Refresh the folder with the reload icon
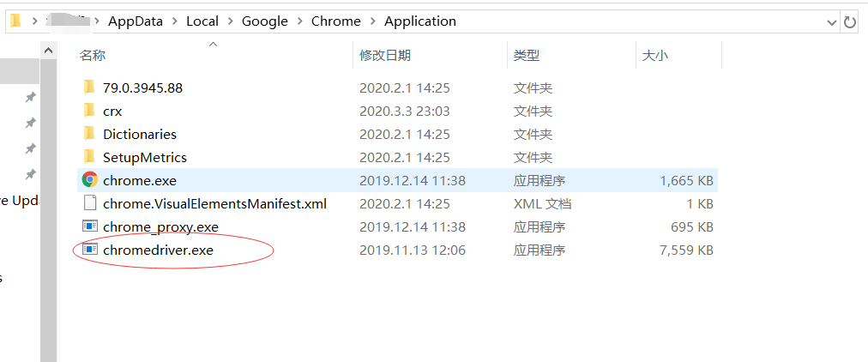Image resolution: width=868 pixels, height=362 pixels. pyautogui.click(x=849, y=22)
